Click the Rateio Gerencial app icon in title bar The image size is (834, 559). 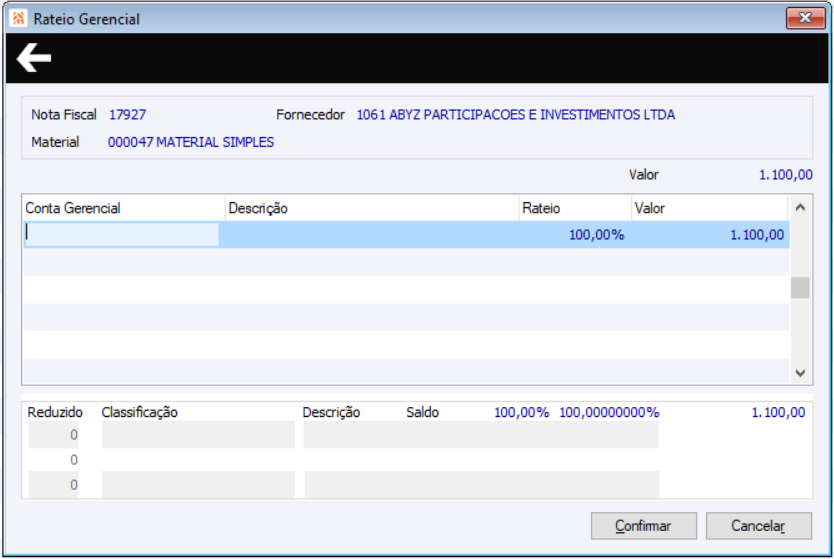click(19, 19)
